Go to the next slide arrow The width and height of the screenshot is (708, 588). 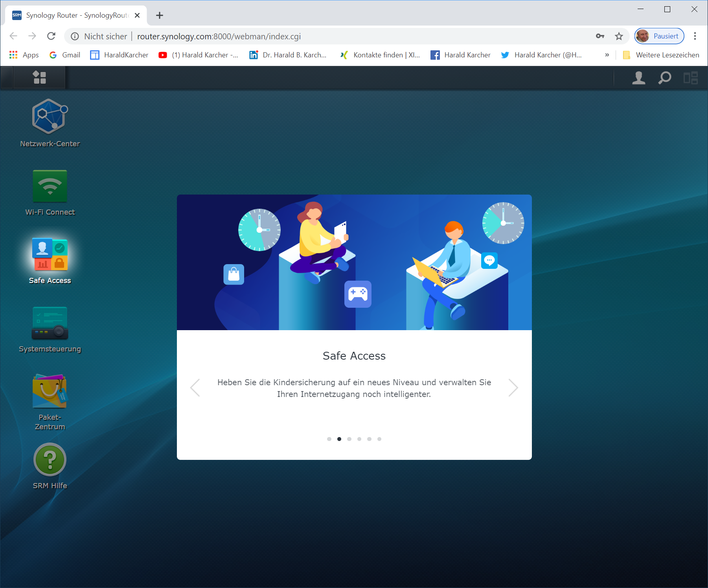513,388
